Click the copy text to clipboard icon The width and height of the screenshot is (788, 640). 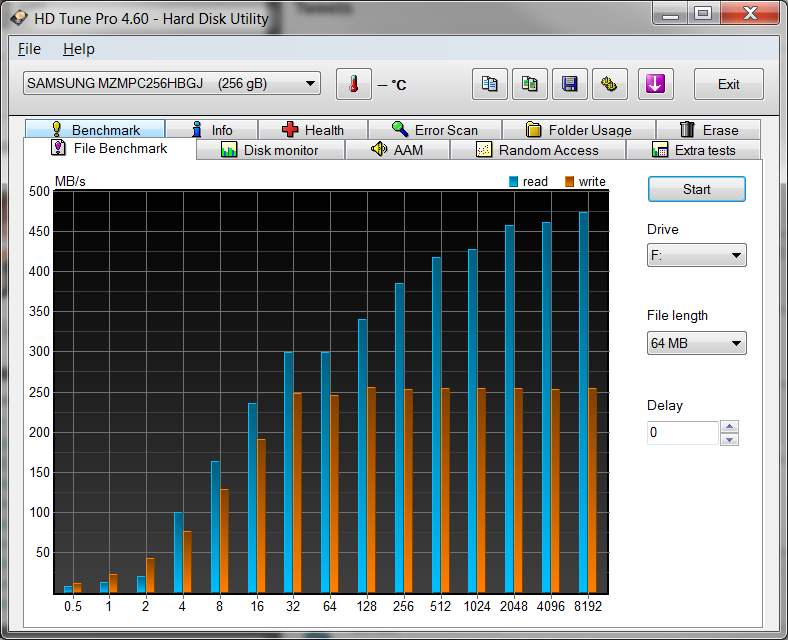(489, 84)
